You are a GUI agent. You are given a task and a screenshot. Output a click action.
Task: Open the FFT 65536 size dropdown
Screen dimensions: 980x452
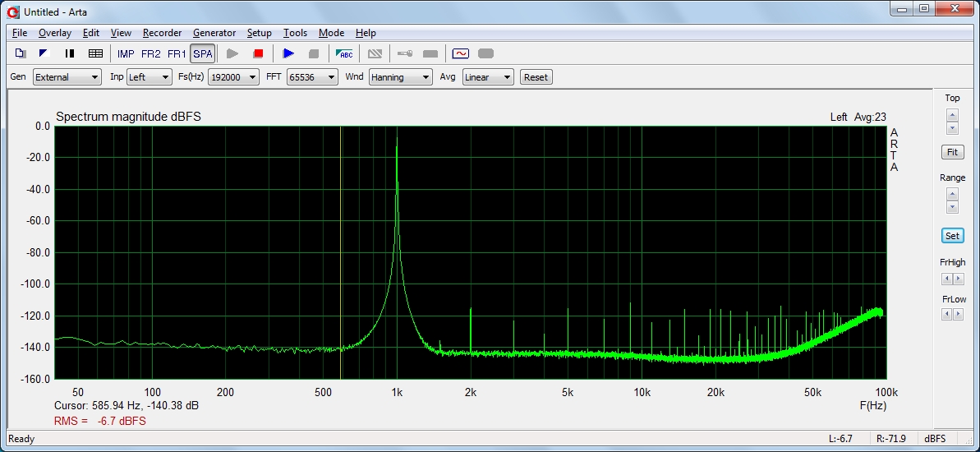point(312,77)
